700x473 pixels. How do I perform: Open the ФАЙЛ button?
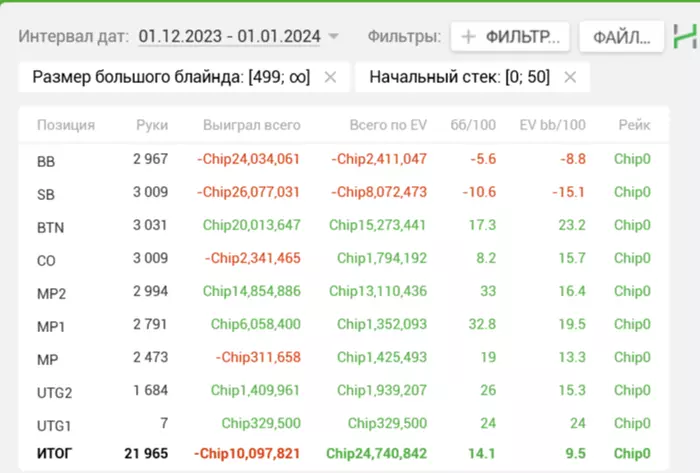click(x=621, y=37)
